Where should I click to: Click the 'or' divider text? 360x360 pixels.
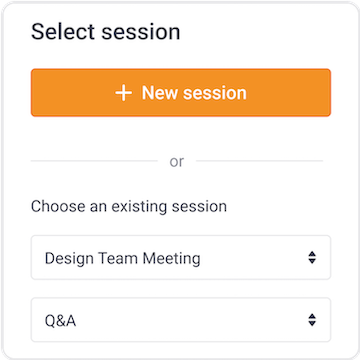(x=177, y=162)
